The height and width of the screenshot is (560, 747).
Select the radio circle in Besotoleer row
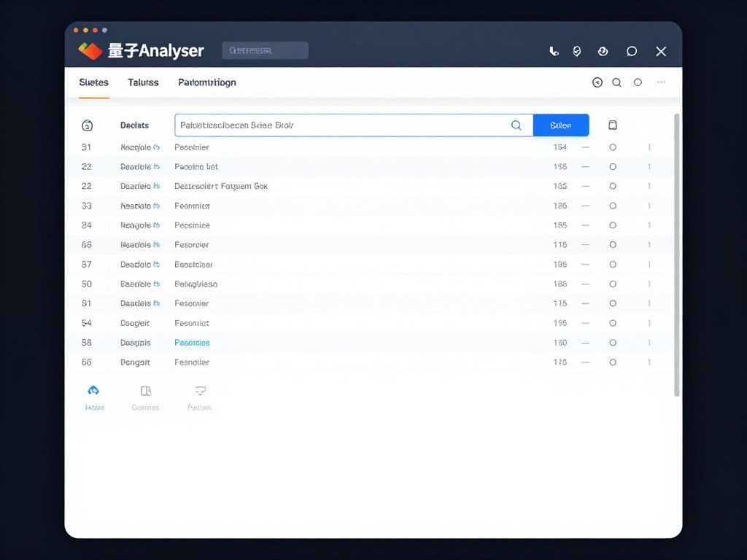point(613,264)
